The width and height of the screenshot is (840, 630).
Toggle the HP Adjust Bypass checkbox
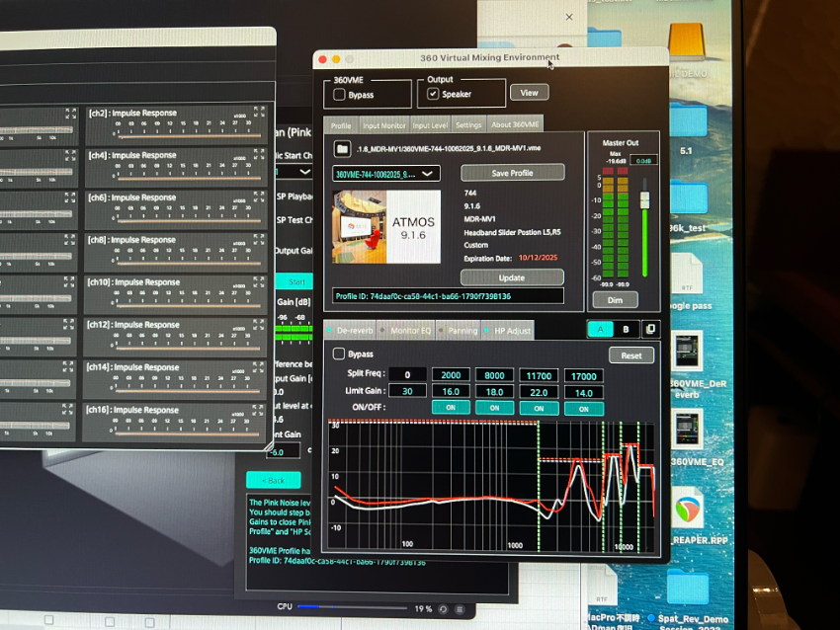pos(339,354)
